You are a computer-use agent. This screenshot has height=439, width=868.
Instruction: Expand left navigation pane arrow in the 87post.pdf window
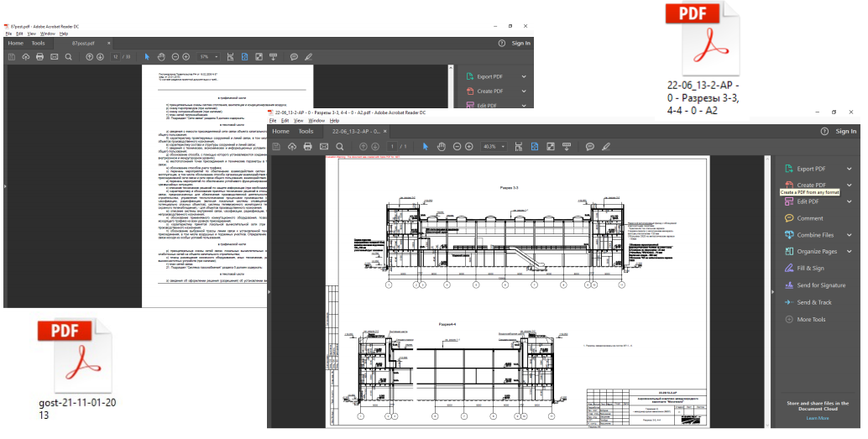point(6,186)
